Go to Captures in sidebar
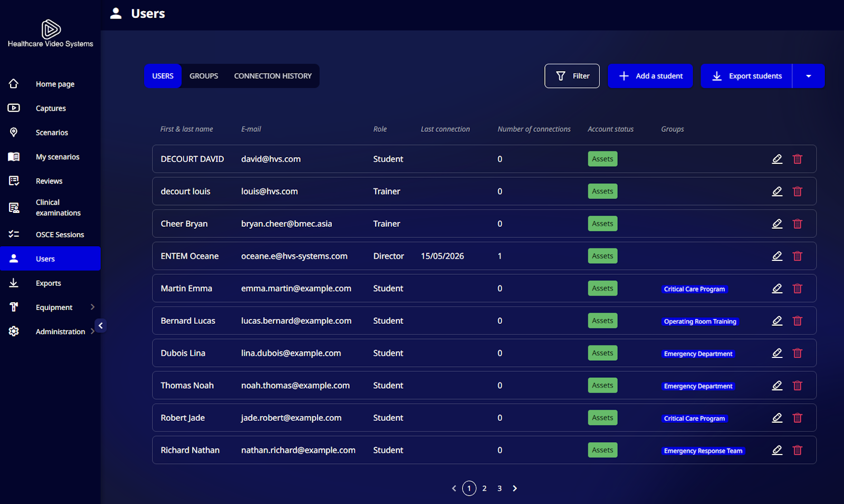The image size is (844, 504). click(50, 108)
